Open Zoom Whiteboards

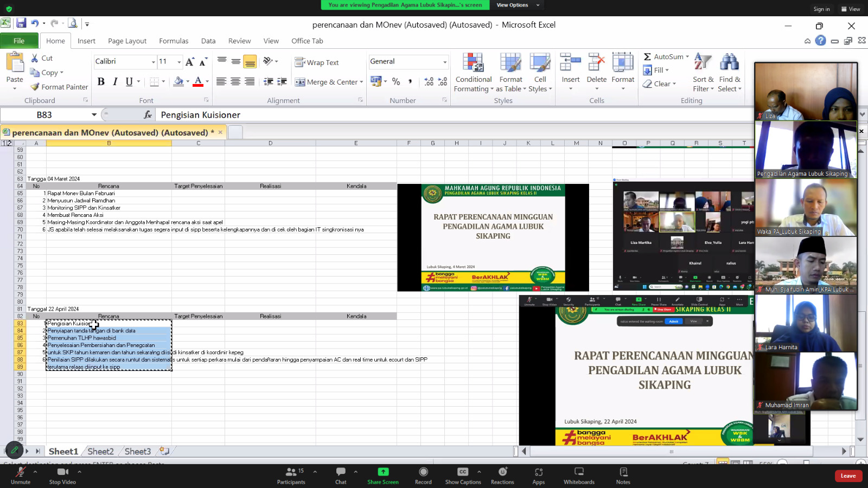[579, 475]
